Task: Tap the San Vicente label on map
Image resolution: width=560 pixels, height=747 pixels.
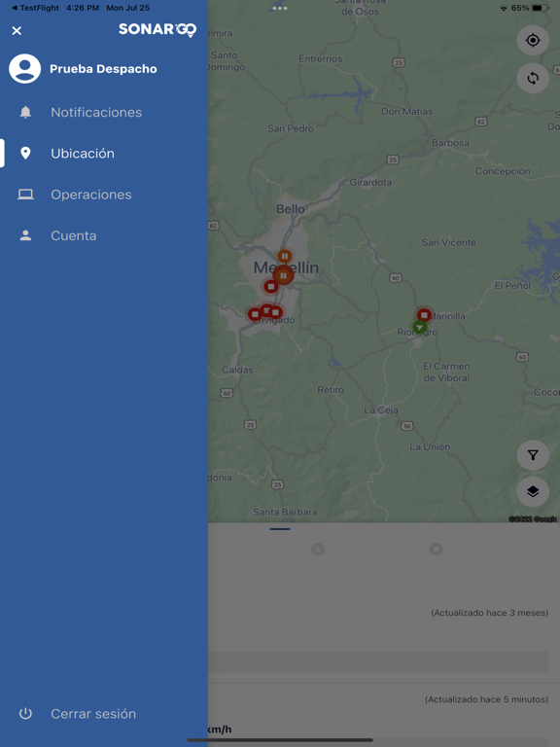Action: point(448,242)
